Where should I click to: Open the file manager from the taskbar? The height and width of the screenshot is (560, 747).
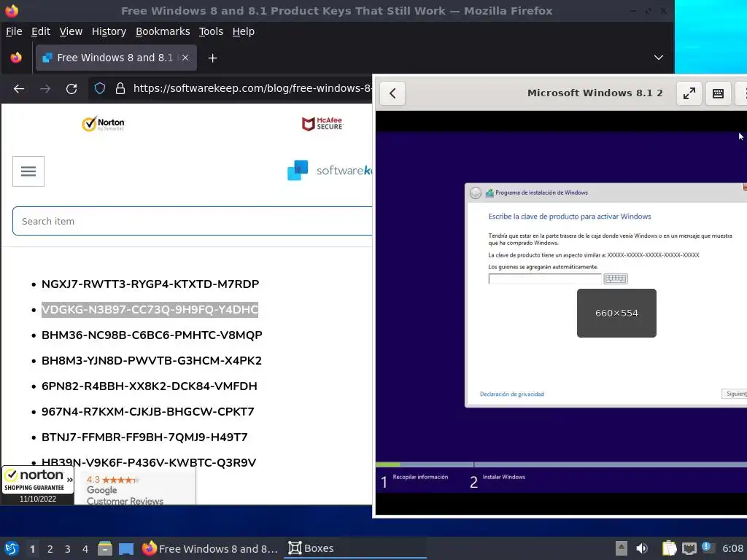click(x=105, y=548)
